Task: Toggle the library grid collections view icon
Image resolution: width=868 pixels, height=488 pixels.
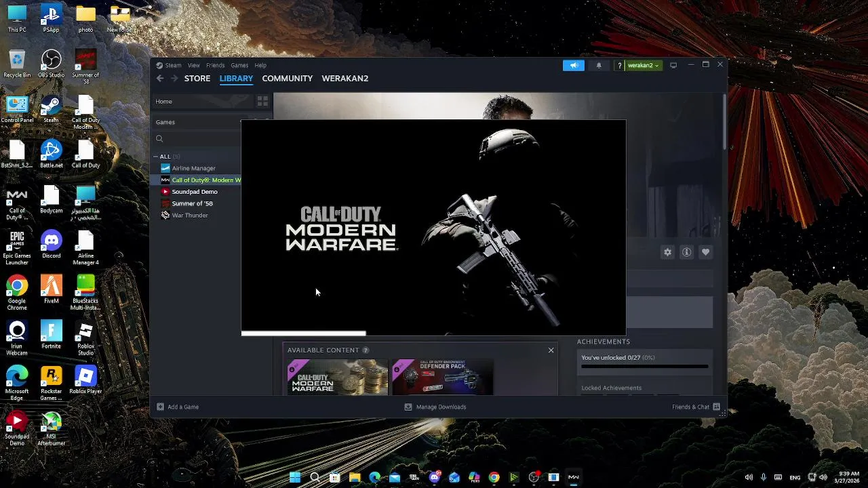Action: click(262, 101)
